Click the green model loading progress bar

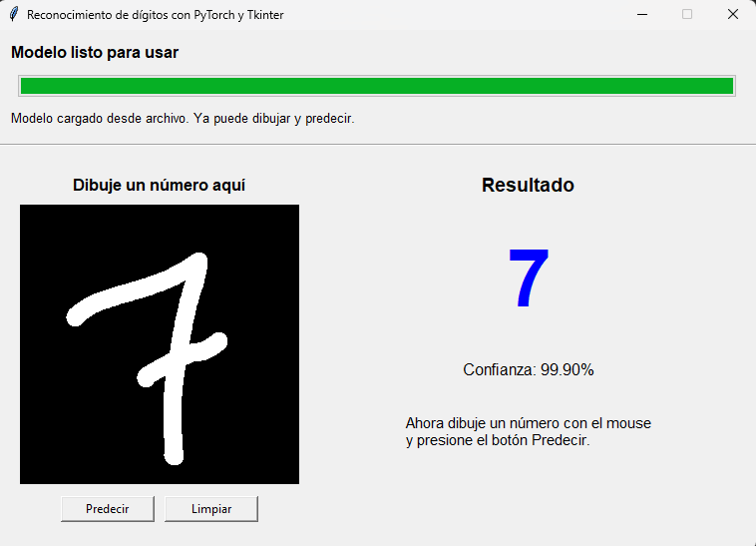pyautogui.click(x=377, y=86)
